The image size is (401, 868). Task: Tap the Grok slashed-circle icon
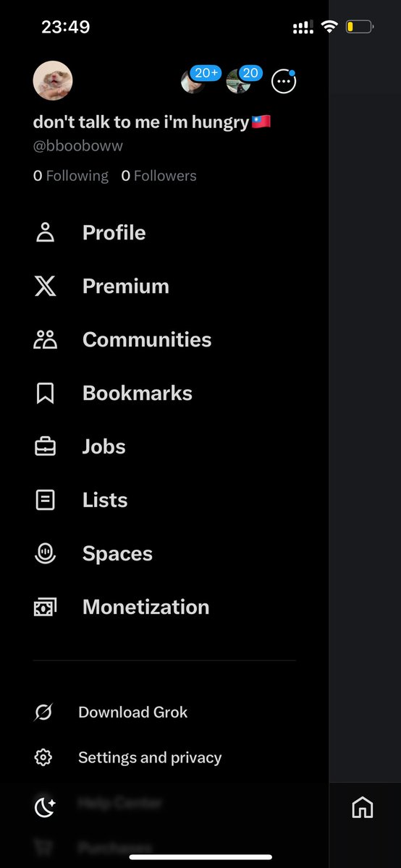pyautogui.click(x=43, y=712)
